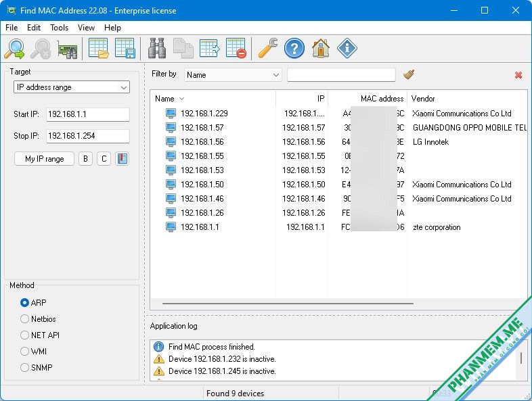Click the copy documents toolbar icon
This screenshot has width=532, height=401.
[x=183, y=49]
